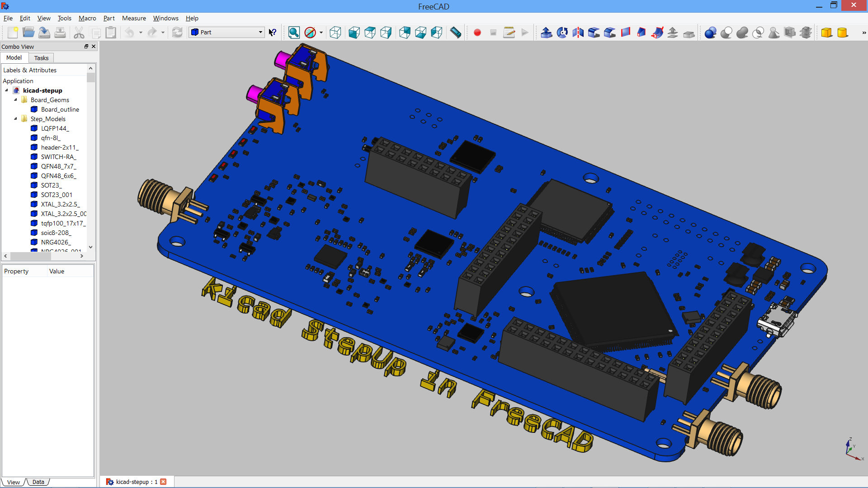The height and width of the screenshot is (488, 868).
Task: Click the Measure Linear tool icon
Action: (x=455, y=32)
